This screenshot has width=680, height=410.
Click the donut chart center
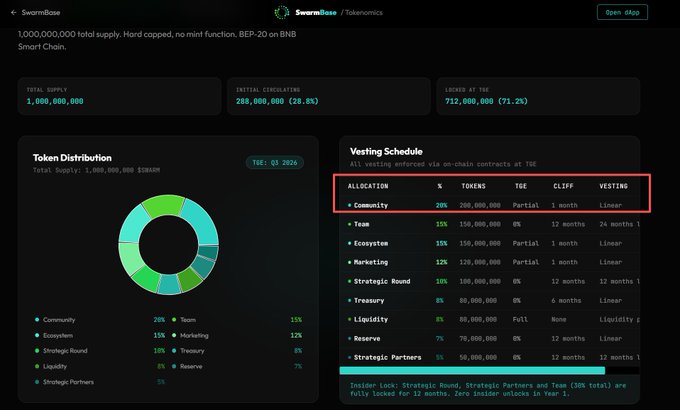tap(169, 244)
